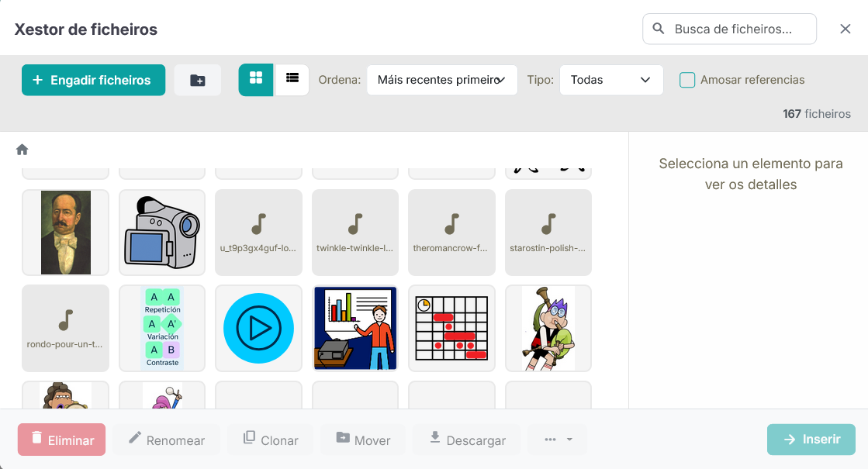
Task: Select the presentation chart image
Action: coord(354,328)
